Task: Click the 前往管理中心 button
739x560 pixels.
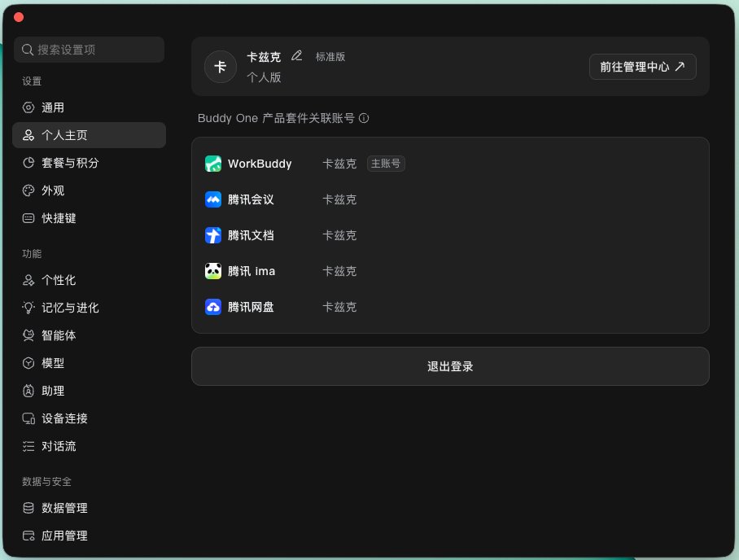Action: (642, 67)
